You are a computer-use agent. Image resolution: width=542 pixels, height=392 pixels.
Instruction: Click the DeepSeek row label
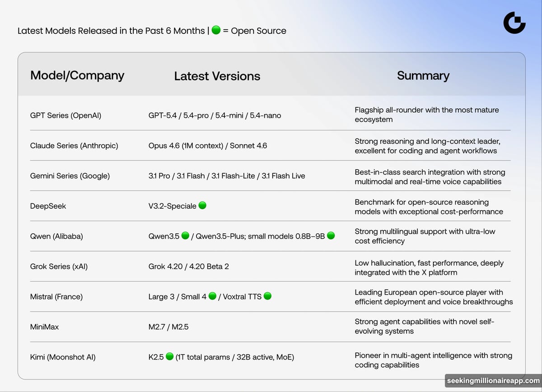[x=48, y=206]
